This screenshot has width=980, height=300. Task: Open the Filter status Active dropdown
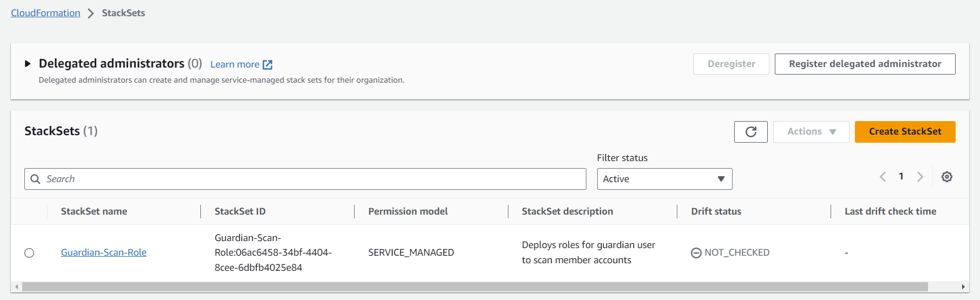[x=664, y=179]
